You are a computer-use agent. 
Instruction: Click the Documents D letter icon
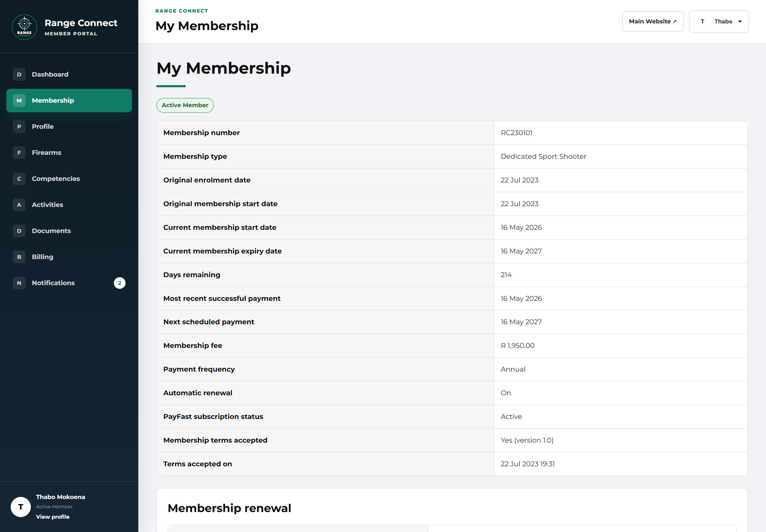(19, 231)
